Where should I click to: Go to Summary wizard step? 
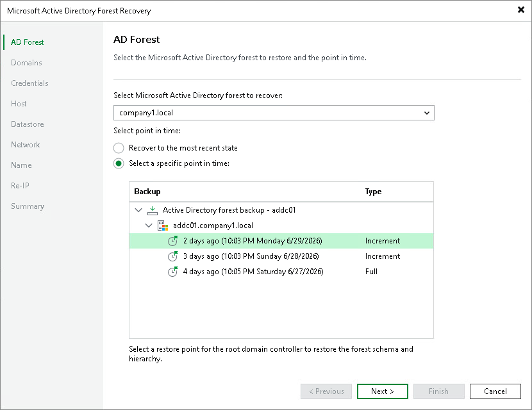tap(28, 206)
